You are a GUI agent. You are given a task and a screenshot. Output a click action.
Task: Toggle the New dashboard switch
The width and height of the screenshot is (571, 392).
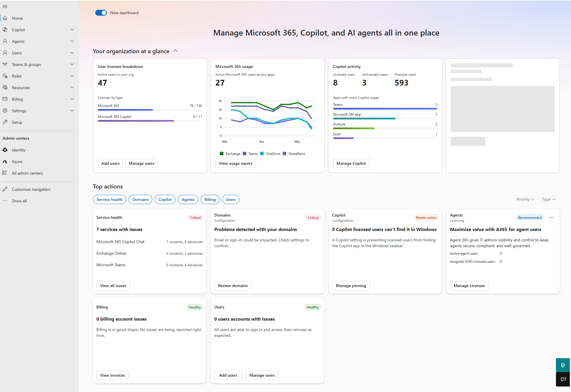click(x=101, y=13)
